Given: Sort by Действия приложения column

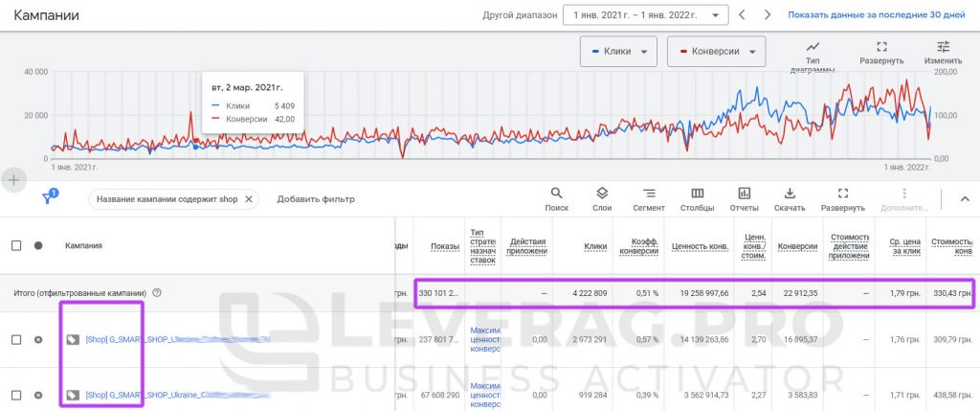Looking at the screenshot, I should tap(528, 246).
